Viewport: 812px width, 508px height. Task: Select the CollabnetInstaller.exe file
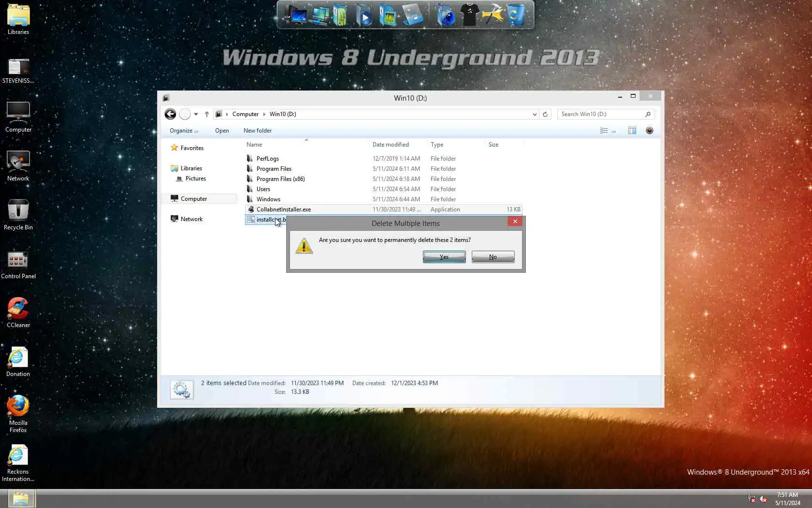click(383, 209)
